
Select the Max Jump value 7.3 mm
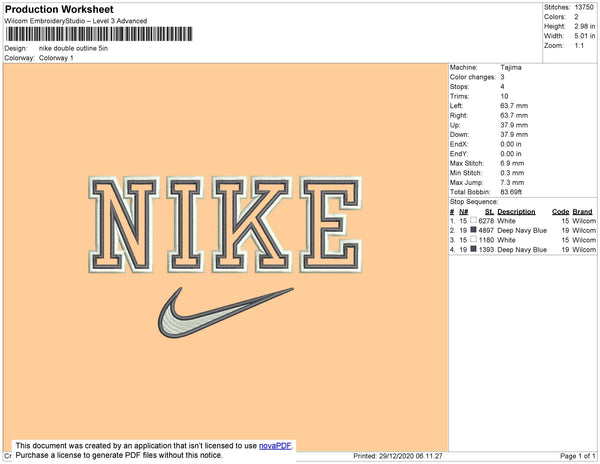click(512, 182)
